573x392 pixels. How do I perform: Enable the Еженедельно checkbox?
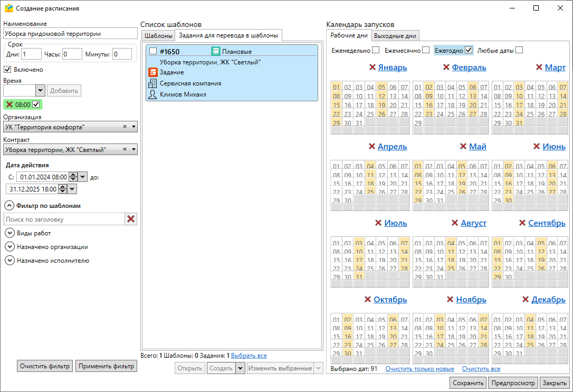tap(376, 50)
